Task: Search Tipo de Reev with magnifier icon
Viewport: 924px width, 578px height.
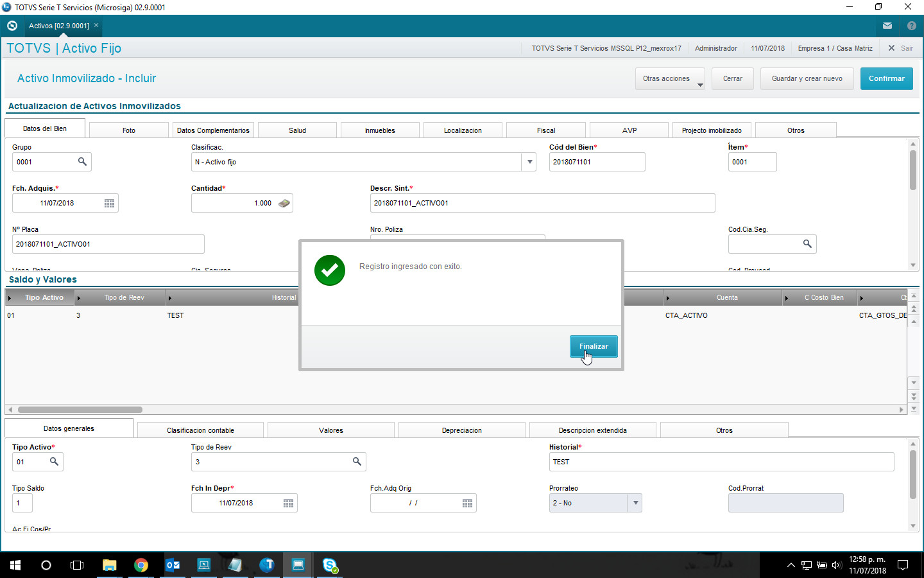Action: pos(357,462)
